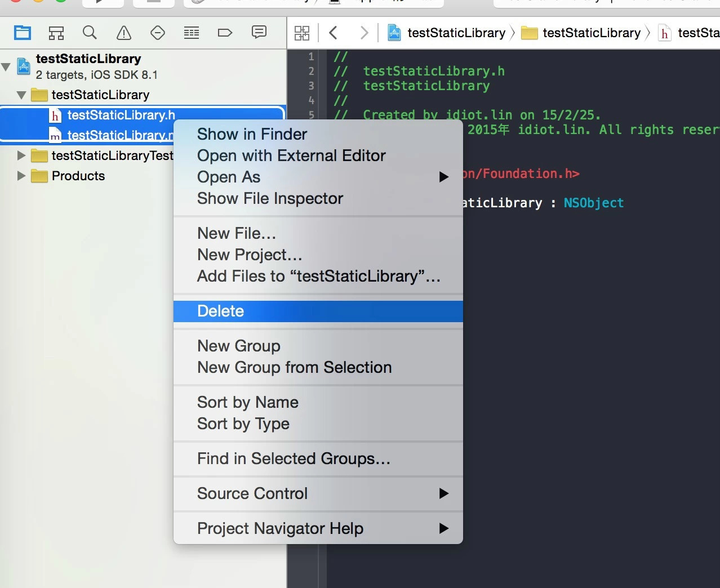This screenshot has height=588, width=720.
Task: Expand the Products group
Action: point(21,176)
